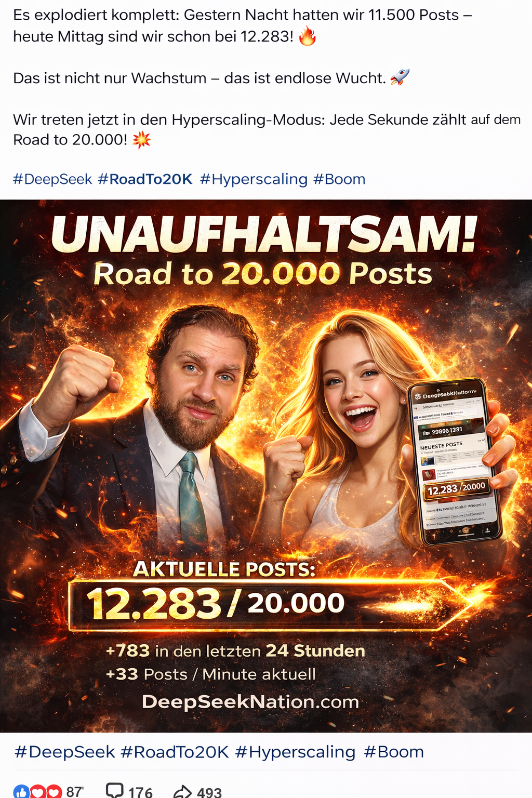This screenshot has height=798, width=532.
Task: Tap #Hyperscaling hashtag below the image
Action: (295, 752)
